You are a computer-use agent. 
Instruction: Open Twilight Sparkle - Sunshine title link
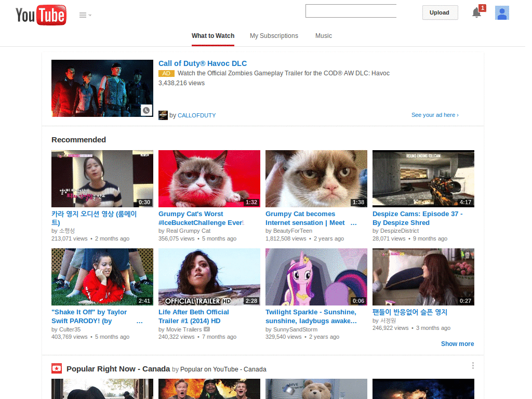[311, 316]
